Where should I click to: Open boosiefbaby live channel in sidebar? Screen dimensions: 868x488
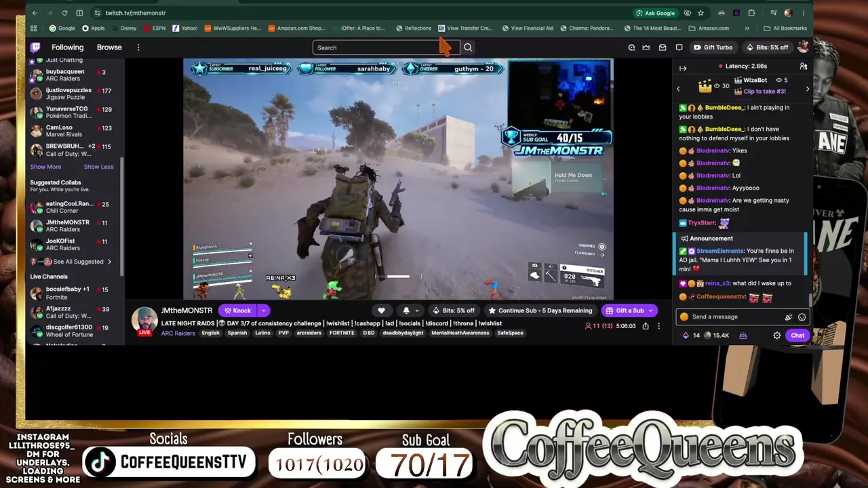pos(75,293)
